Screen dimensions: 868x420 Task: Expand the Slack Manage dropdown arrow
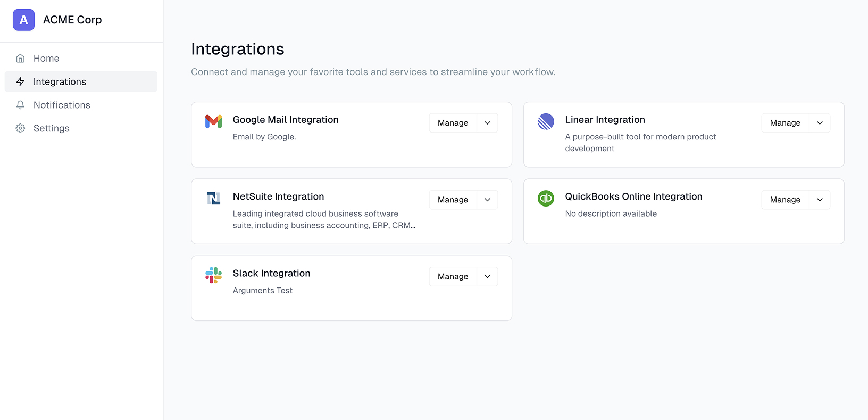487,276
